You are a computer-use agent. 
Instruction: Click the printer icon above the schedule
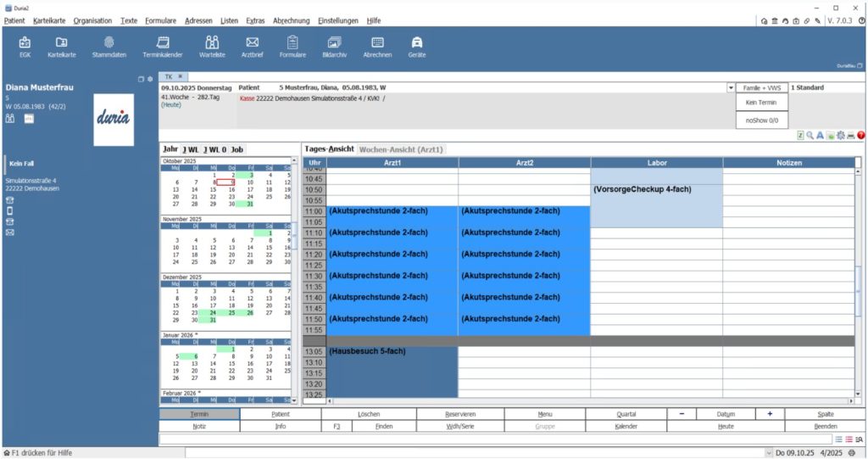[x=851, y=135]
